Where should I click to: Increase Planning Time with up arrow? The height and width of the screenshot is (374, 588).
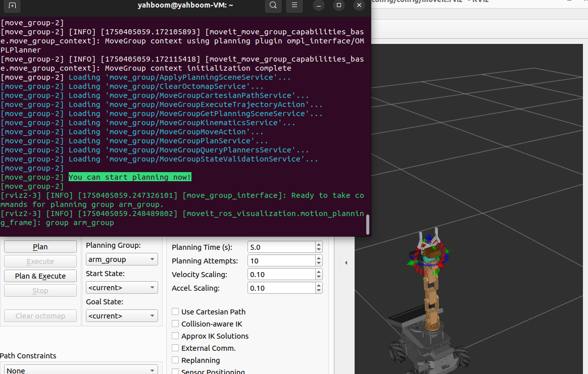click(319, 244)
